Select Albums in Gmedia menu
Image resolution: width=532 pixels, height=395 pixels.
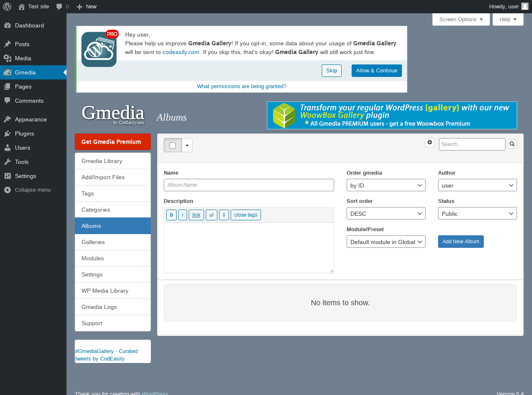tap(113, 226)
